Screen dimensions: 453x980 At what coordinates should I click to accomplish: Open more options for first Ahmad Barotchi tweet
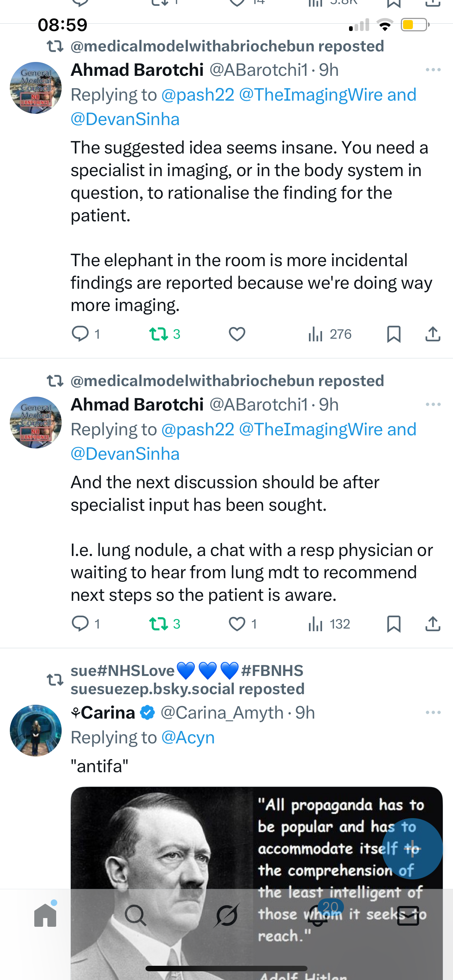click(433, 70)
